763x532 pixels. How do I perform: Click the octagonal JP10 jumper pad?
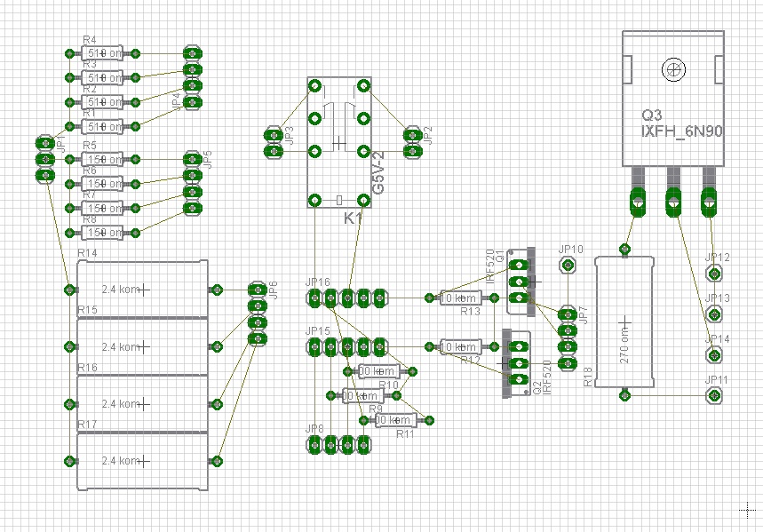(566, 264)
